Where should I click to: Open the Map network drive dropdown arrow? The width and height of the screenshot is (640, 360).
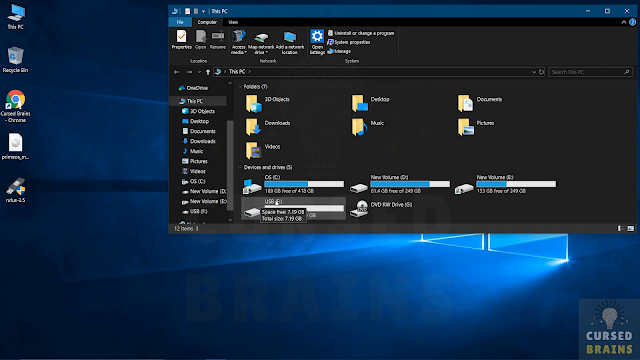pyautogui.click(x=266, y=53)
